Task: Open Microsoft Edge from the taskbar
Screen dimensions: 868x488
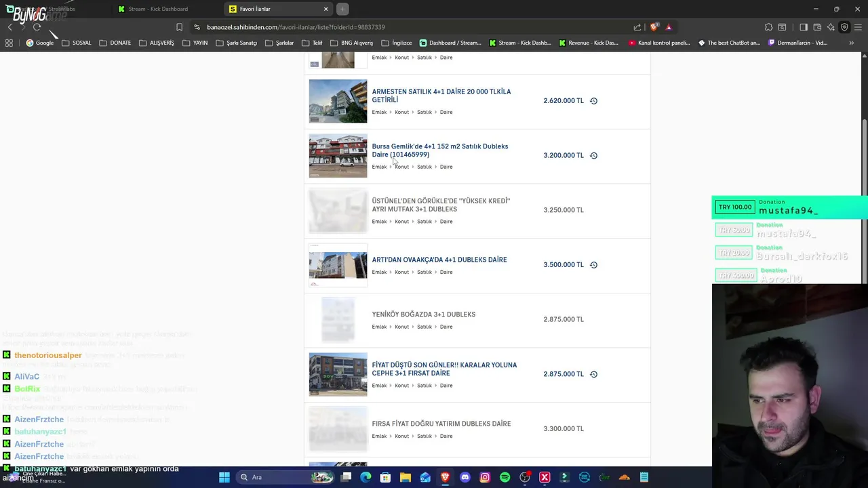Action: (x=366, y=477)
